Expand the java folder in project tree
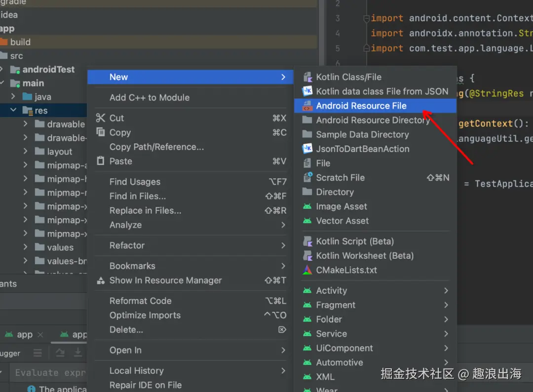This screenshot has height=392, width=533. click(14, 97)
